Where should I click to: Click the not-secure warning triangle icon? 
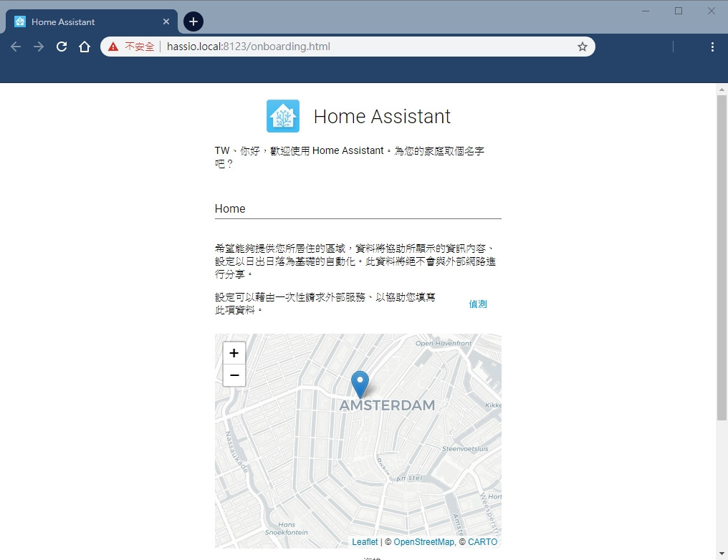113,47
